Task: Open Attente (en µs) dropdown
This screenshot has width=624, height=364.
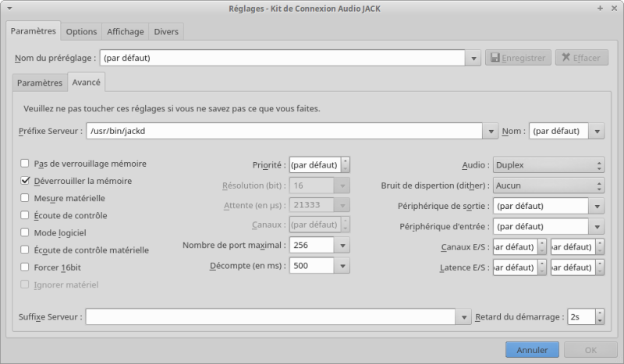Action: tap(342, 205)
